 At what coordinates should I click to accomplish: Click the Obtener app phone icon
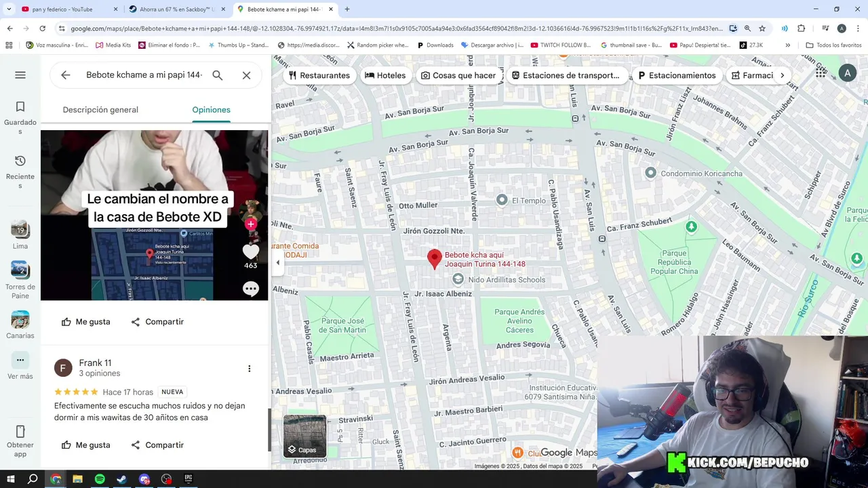pos(20,432)
